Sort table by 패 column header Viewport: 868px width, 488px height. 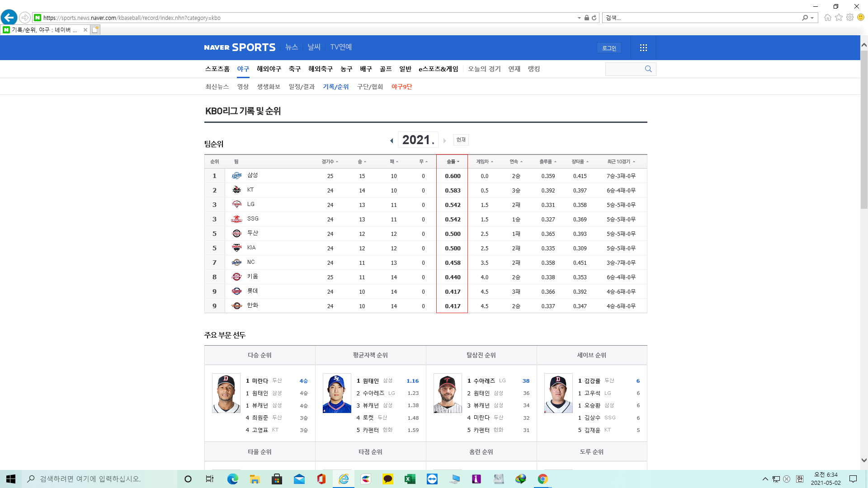(394, 162)
